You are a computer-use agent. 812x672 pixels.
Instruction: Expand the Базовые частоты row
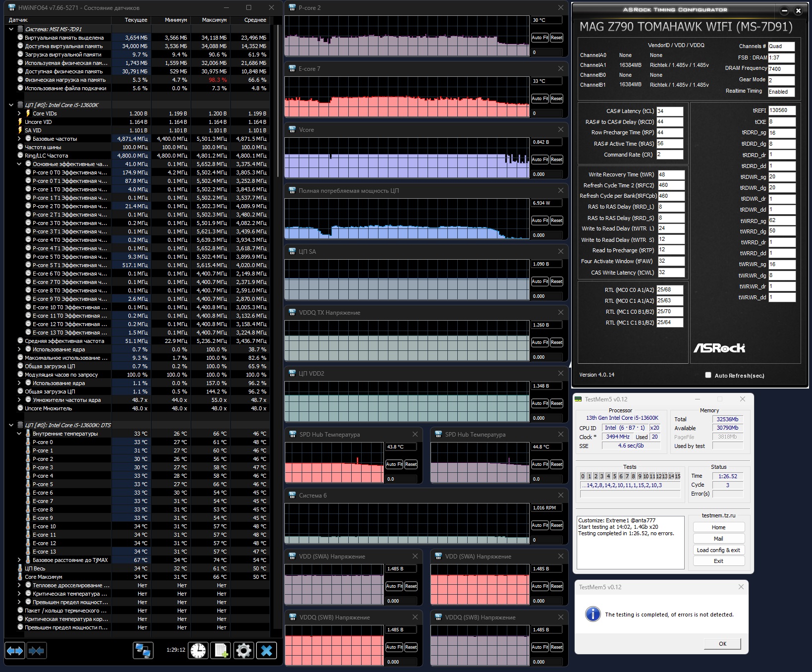pos(19,139)
